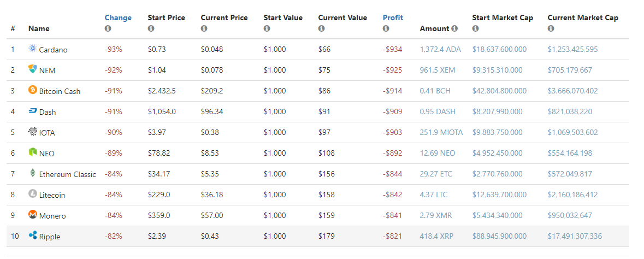Click the NEM coin icon
Screen dimensions: 644x259
point(32,70)
